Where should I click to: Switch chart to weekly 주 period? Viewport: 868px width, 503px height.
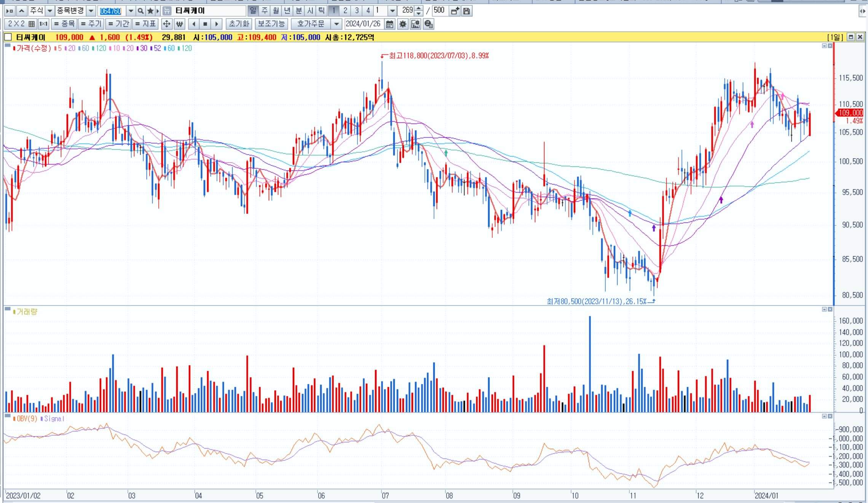click(x=265, y=11)
